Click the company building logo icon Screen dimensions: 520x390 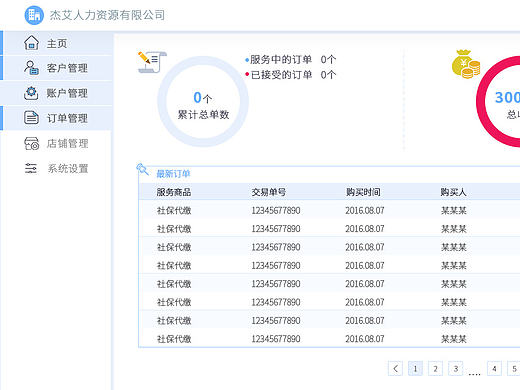click(x=34, y=15)
